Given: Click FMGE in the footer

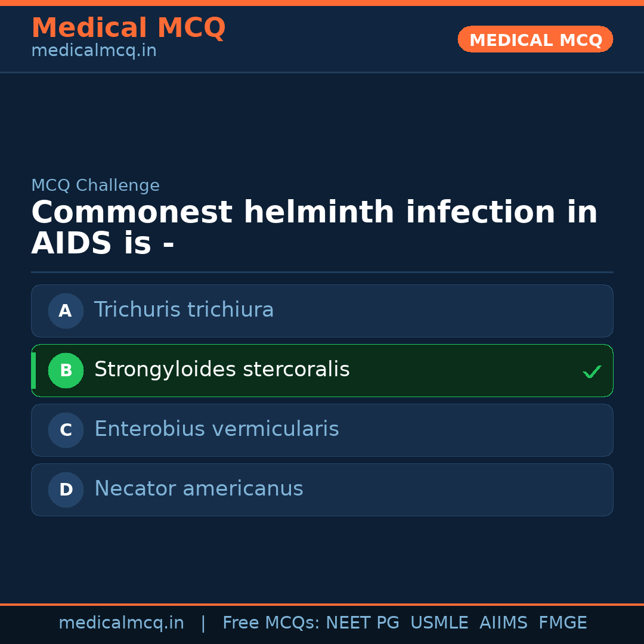Looking at the screenshot, I should coord(562,623).
